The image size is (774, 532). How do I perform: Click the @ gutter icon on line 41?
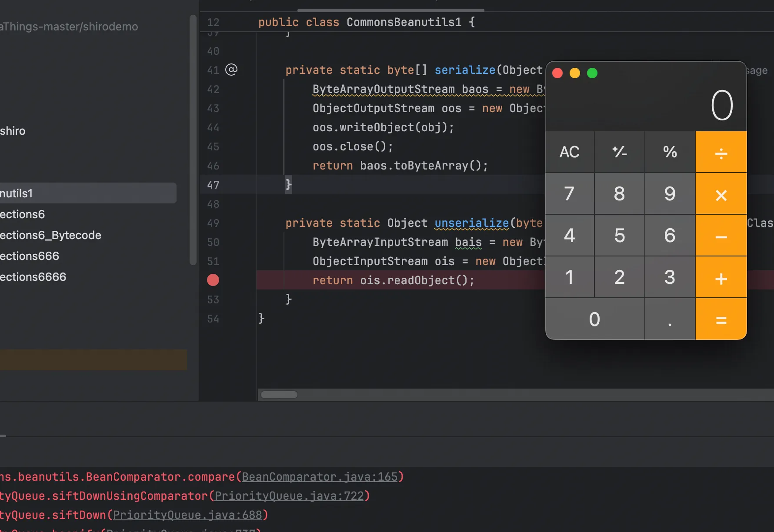point(231,70)
